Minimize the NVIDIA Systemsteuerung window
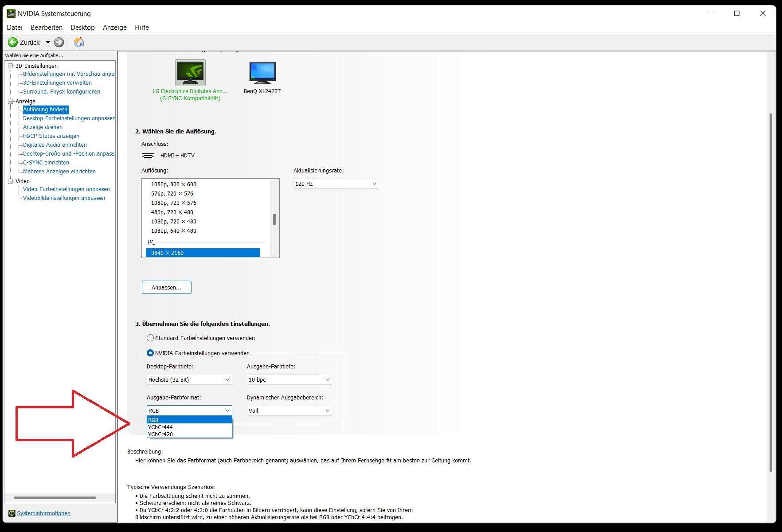The width and height of the screenshot is (782, 532). point(711,13)
